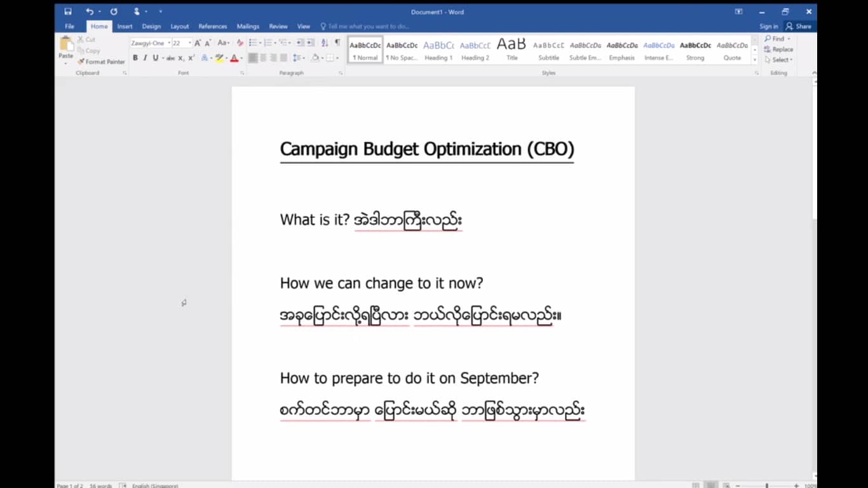Open the Find dropdown
Image resolution: width=868 pixels, height=488 pixels.
[x=789, y=39]
